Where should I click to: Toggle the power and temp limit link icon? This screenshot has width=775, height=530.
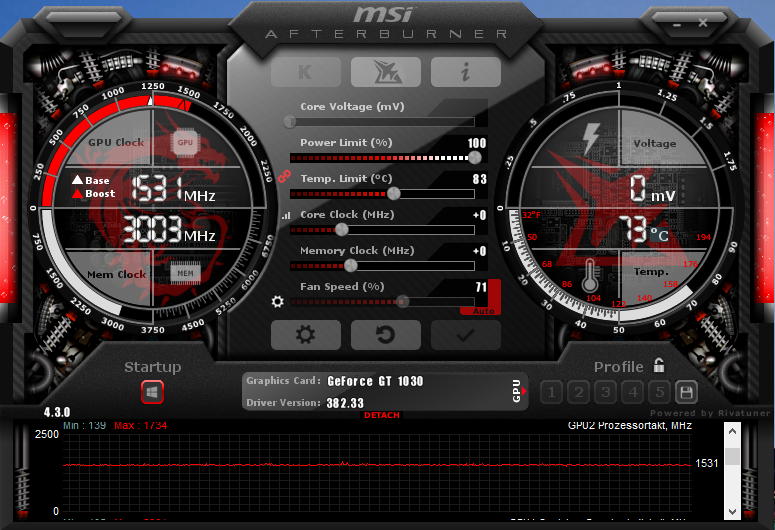(284, 177)
